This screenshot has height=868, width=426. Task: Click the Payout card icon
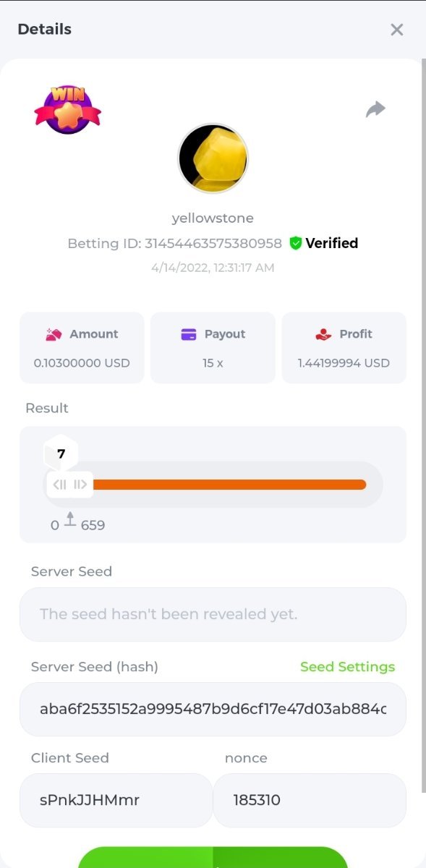point(189,334)
